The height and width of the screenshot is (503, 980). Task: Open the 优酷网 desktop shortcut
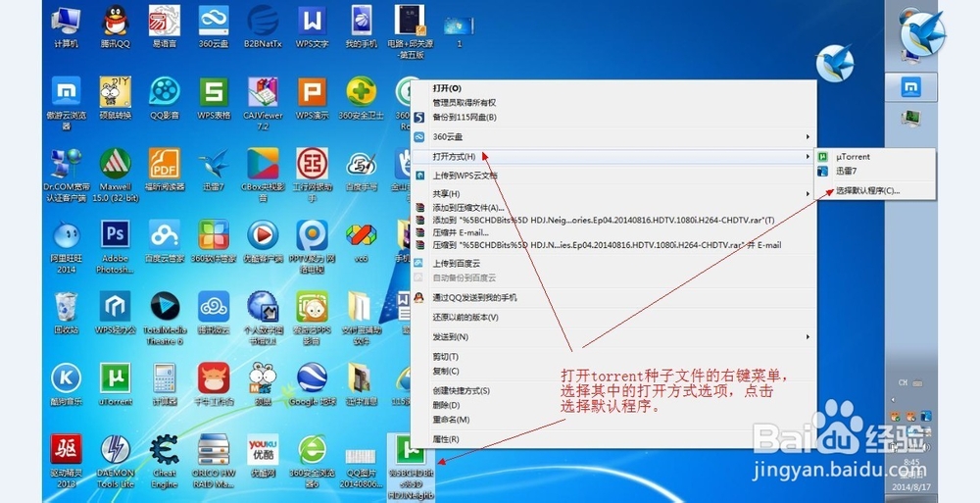(x=263, y=456)
